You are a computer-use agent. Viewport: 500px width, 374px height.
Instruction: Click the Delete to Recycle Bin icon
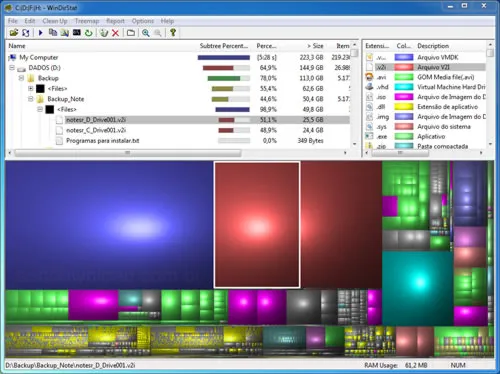pos(104,33)
